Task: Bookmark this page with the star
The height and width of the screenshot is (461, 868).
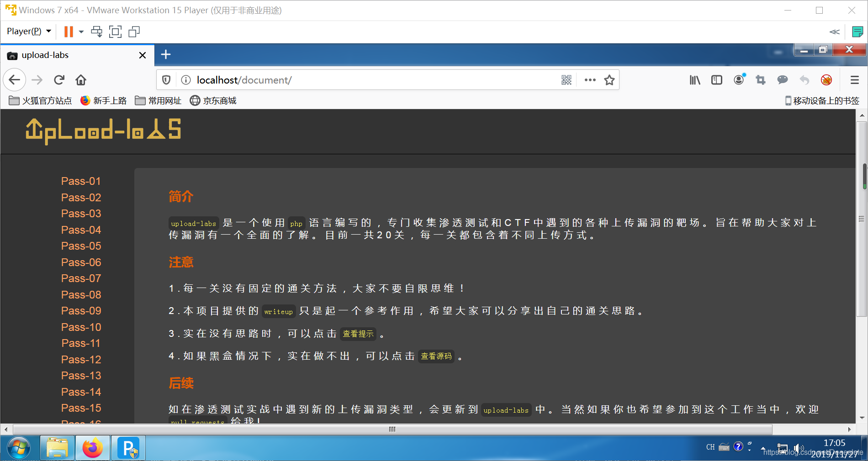Action: [609, 80]
